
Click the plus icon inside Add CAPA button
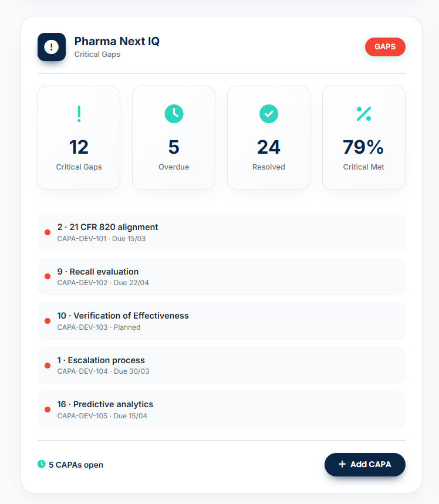(341, 464)
